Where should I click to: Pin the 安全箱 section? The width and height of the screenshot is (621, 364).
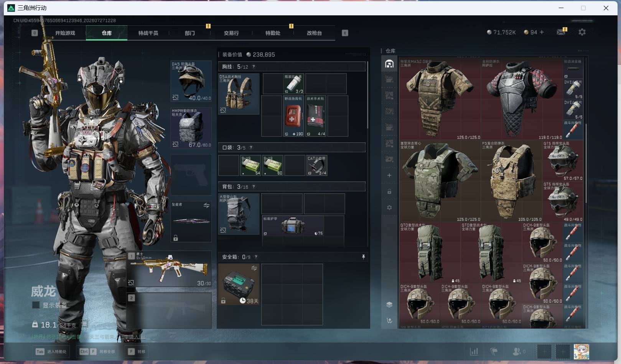point(363,257)
